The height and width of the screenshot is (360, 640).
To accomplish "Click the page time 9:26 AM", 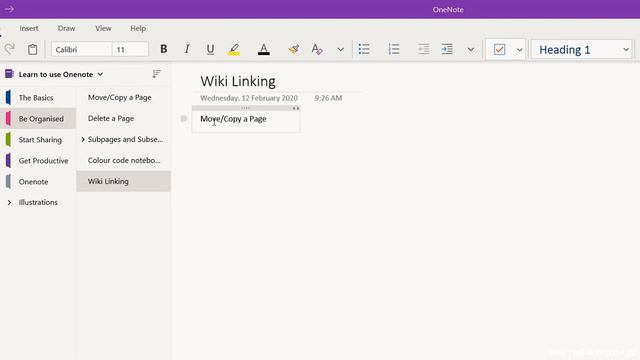I will (328, 98).
